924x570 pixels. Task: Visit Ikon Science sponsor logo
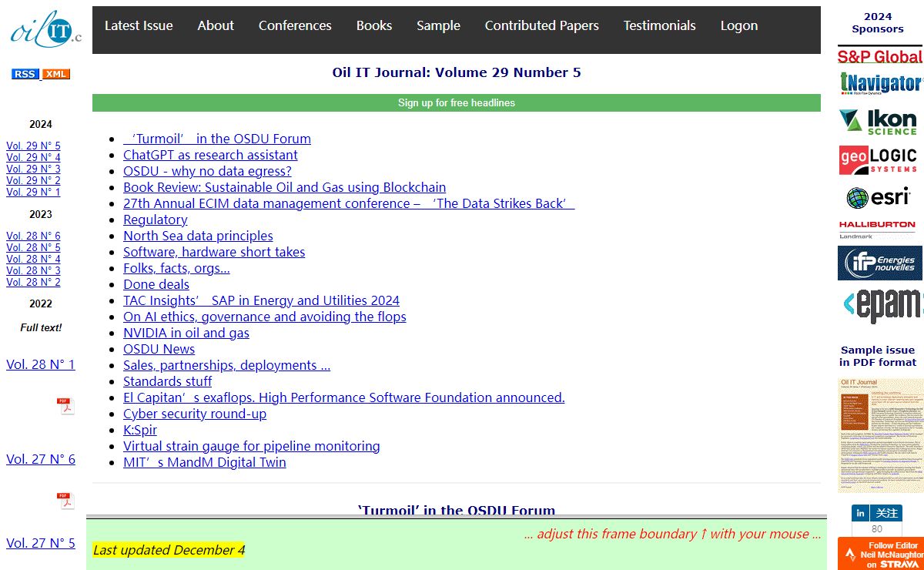(878, 122)
